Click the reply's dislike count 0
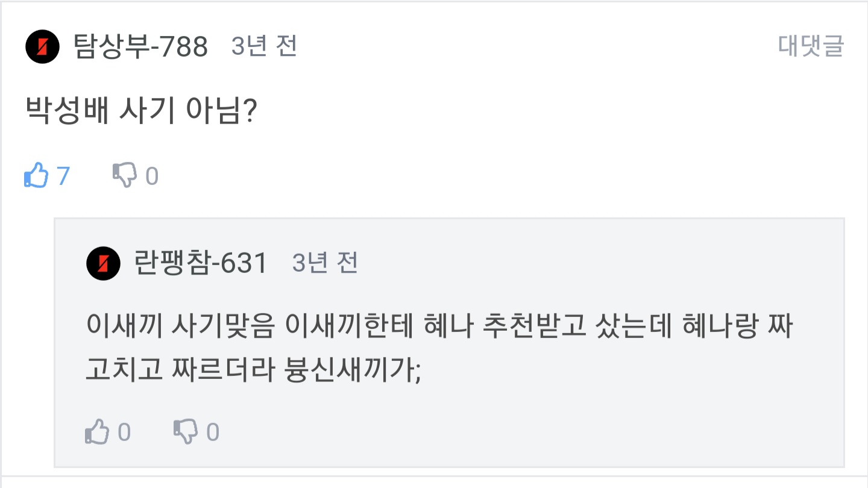868x488 pixels. pyautogui.click(x=213, y=432)
